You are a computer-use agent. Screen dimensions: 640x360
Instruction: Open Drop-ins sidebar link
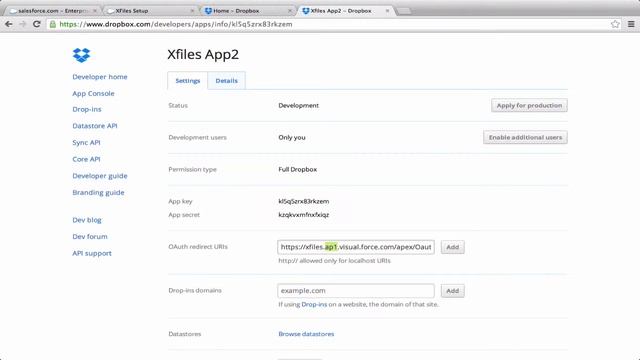point(87,109)
